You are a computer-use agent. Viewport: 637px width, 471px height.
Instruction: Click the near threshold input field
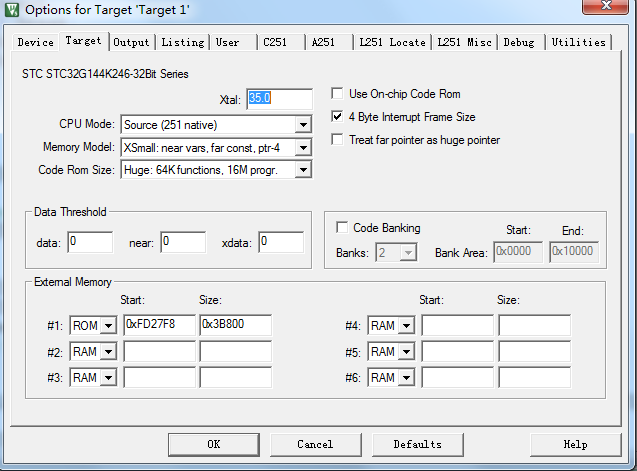[183, 242]
